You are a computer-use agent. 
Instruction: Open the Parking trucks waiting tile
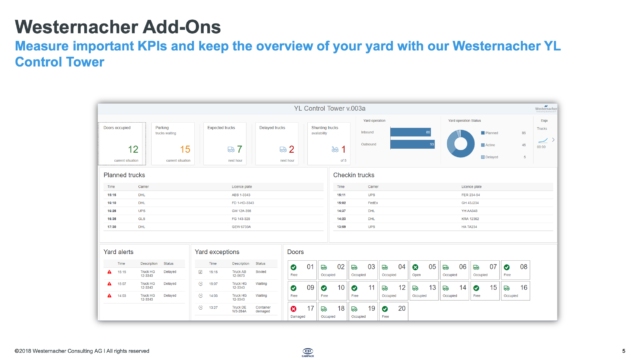click(173, 144)
